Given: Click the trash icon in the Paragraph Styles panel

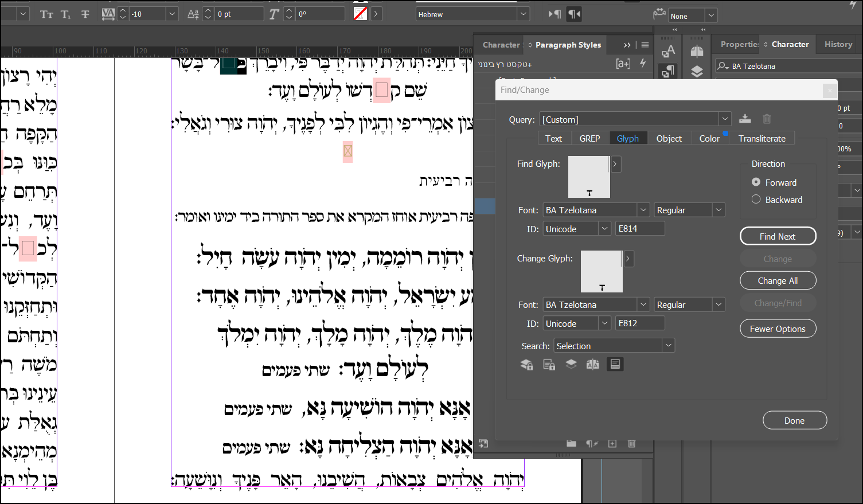Looking at the screenshot, I should click(631, 443).
